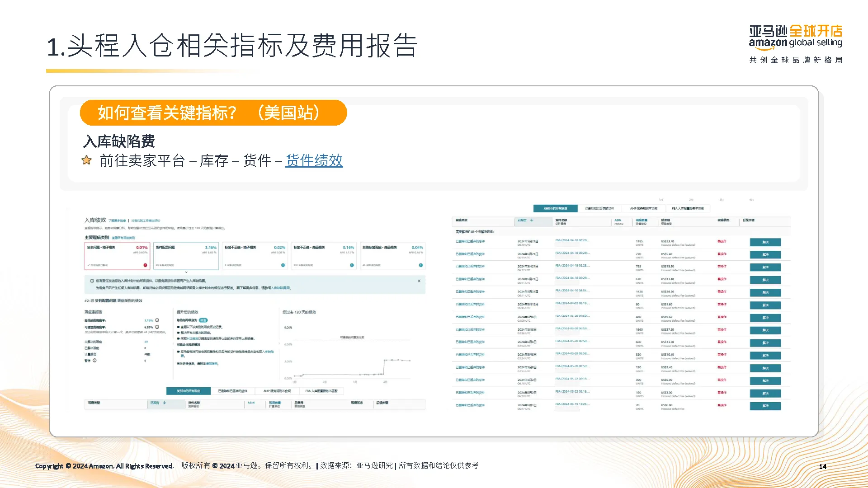Open the 货件绩效 hyperlink
Image resolution: width=868 pixels, height=488 pixels.
pyautogui.click(x=314, y=160)
